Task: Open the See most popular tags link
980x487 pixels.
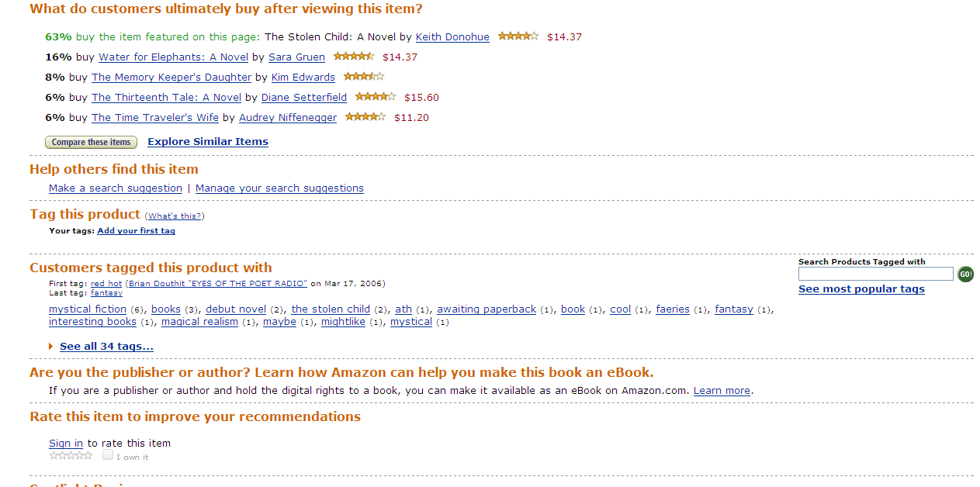Action: pos(861,289)
